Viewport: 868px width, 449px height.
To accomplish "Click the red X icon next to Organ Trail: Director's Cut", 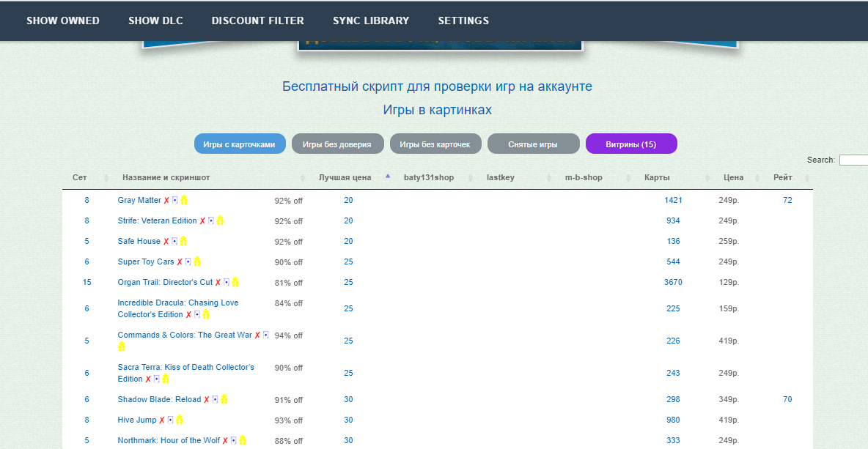I will (218, 282).
